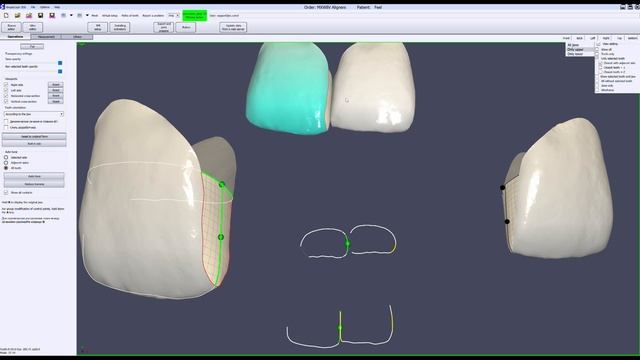Switch to the Operations tab
The width and height of the screenshot is (640, 360).
(15, 37)
